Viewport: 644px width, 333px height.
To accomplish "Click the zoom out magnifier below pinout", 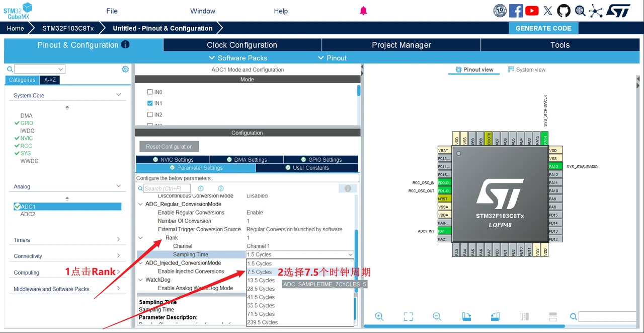I will [437, 316].
